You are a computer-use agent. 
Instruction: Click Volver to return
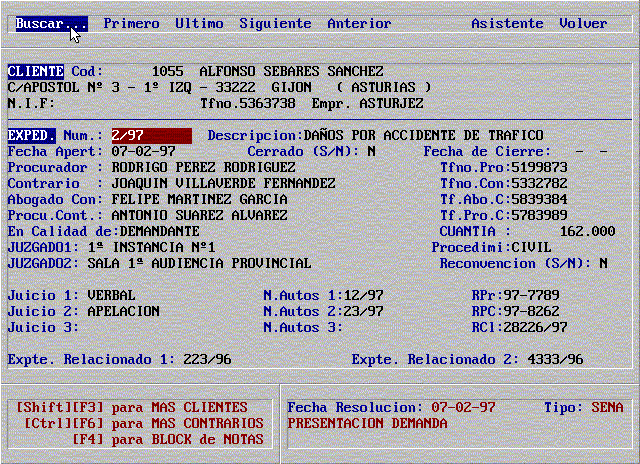583,24
